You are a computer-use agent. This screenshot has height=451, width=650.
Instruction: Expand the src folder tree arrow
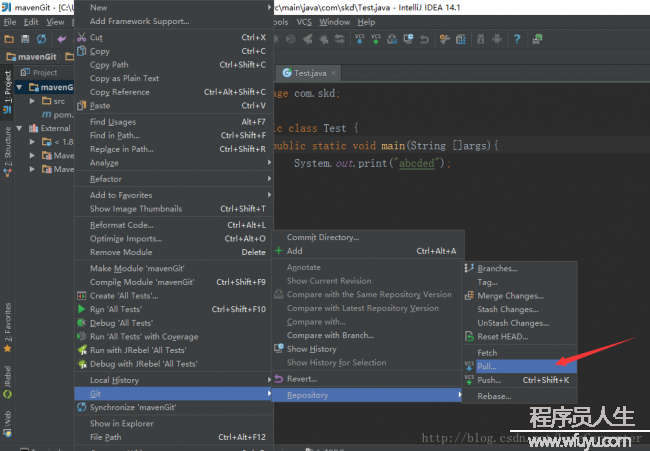tap(32, 101)
